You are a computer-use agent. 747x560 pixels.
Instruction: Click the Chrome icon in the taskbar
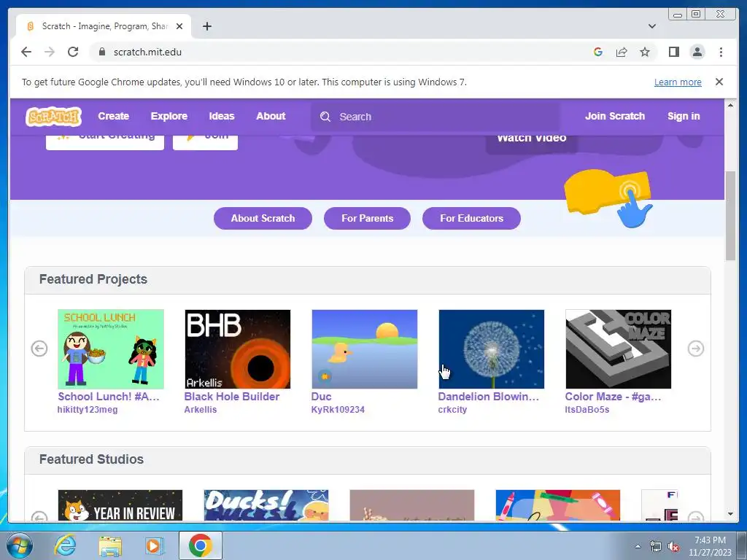[x=200, y=545]
